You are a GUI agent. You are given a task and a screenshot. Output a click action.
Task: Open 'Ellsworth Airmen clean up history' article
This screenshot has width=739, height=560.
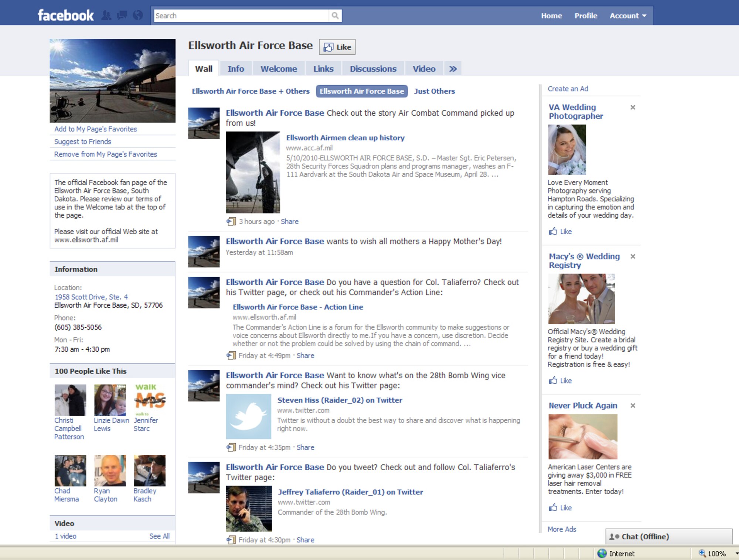(345, 138)
